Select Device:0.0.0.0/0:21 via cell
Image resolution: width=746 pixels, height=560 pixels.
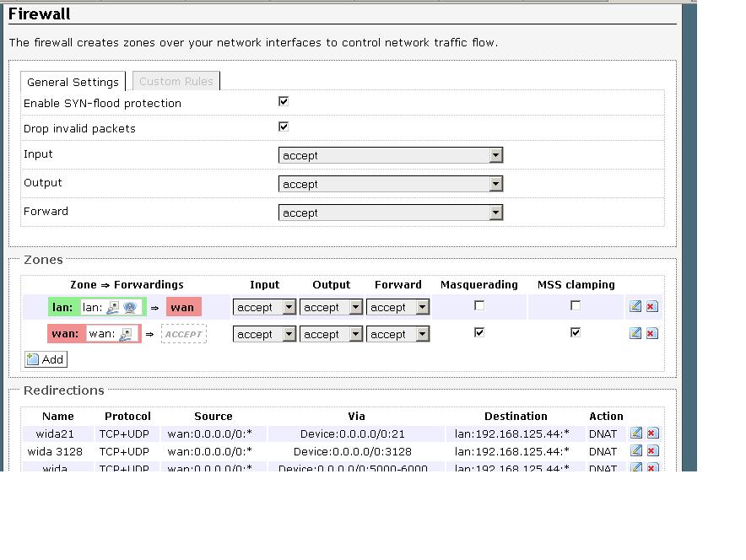pos(353,434)
